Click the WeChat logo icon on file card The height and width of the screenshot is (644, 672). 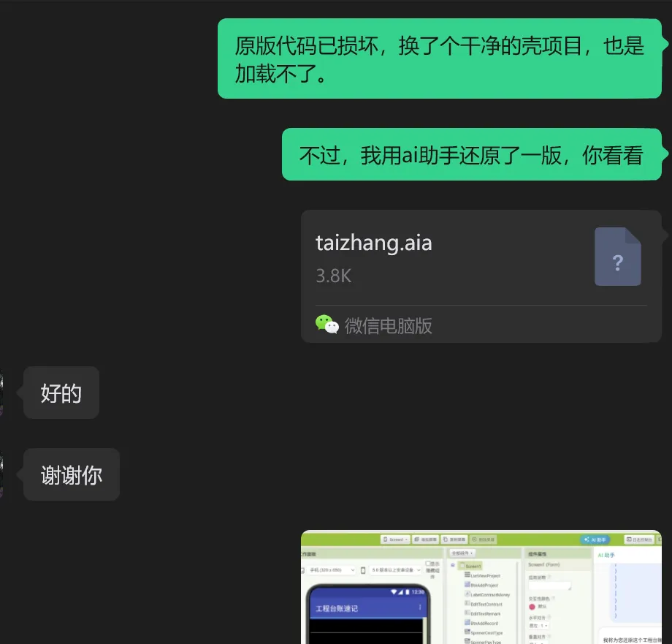point(327,325)
